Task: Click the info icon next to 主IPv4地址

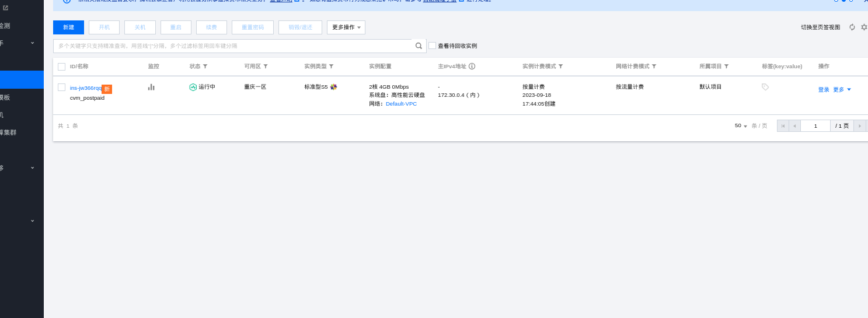Action: (472, 67)
